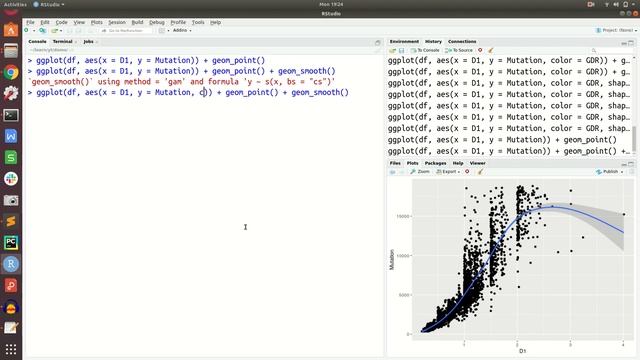Image resolution: width=640 pixels, height=360 pixels.
Task: Click the RStudio icon in the dock
Action: [x=11, y=264]
